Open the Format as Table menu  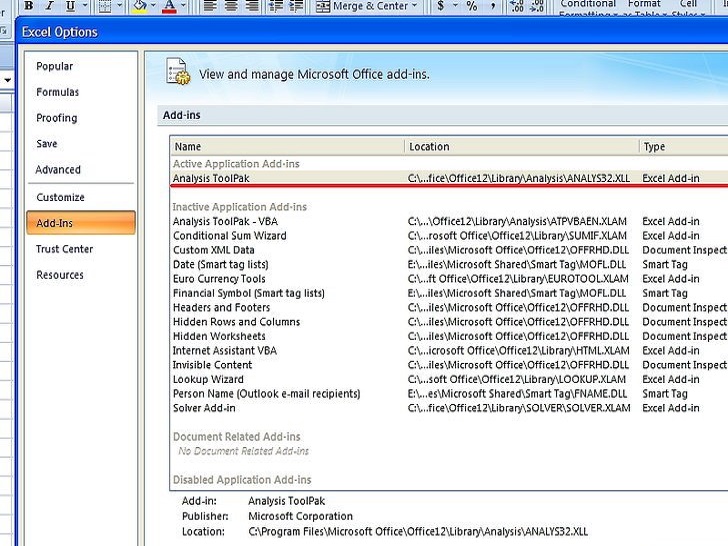[644, 8]
